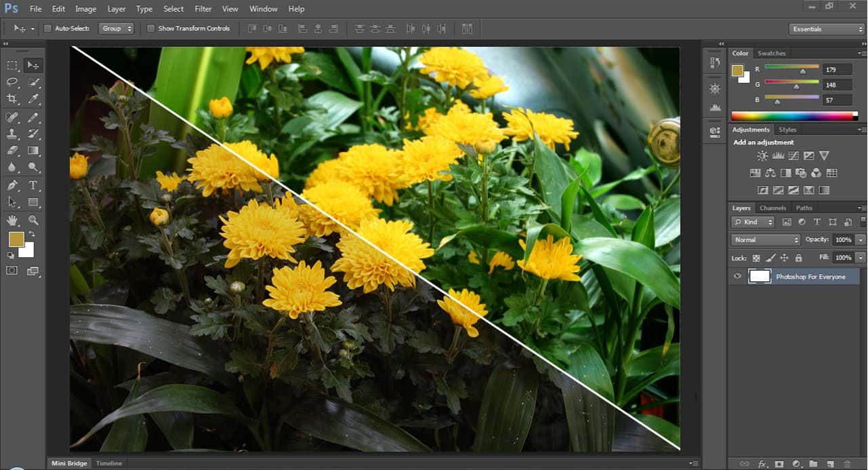Add a Brightness/Contrast adjustment
868x470 pixels.
coord(762,156)
